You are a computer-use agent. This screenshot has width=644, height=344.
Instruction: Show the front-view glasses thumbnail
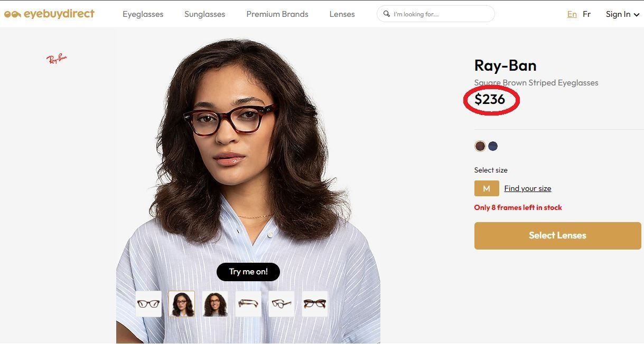click(148, 304)
